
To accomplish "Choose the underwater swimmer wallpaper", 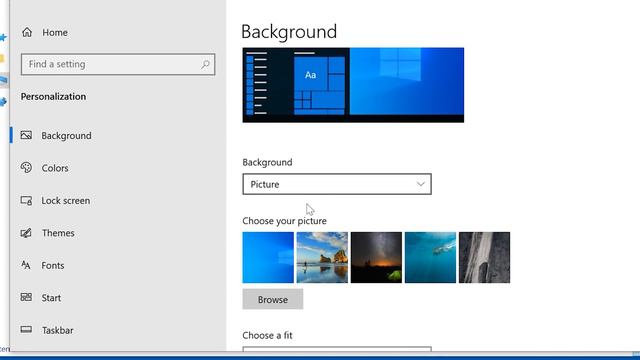I will pyautogui.click(x=430, y=257).
